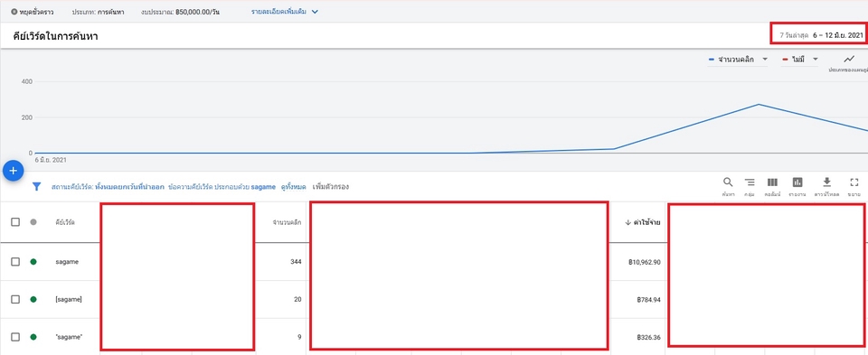Open the segment (กลุ่ม) icon

tap(750, 182)
